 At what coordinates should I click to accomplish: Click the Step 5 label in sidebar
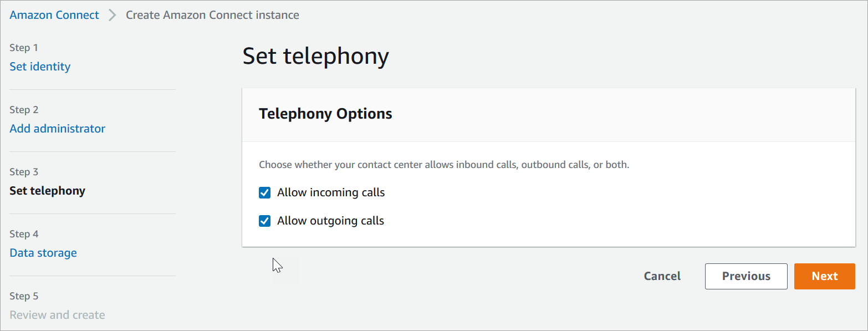24,296
